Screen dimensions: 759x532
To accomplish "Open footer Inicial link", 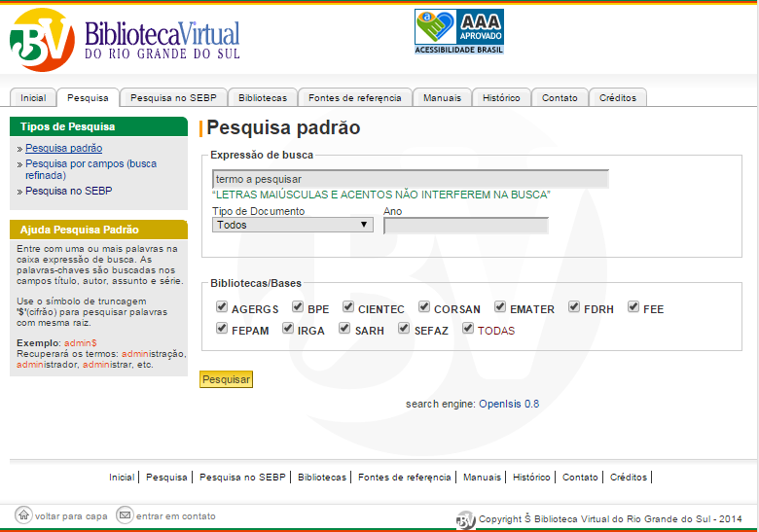I will click(x=122, y=478).
